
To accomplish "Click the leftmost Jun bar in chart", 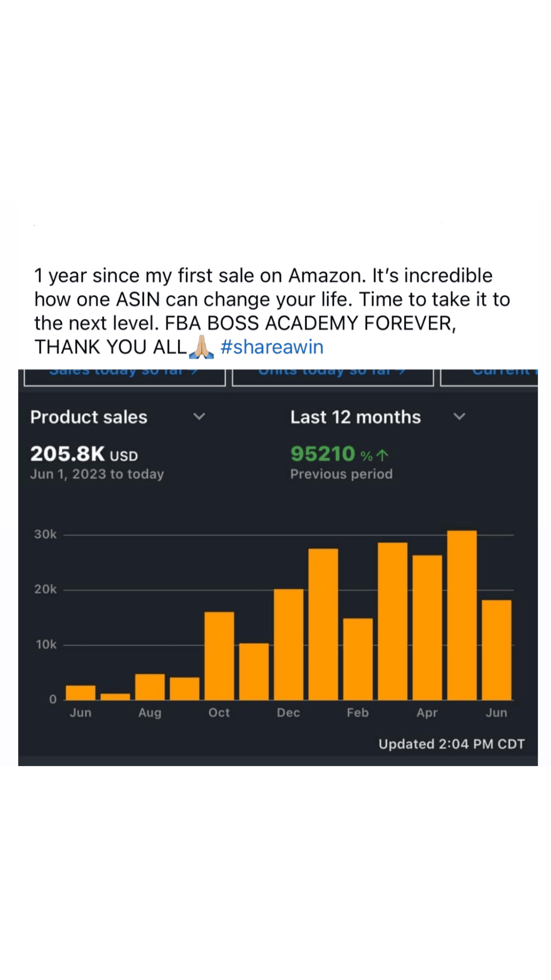I will (x=80, y=692).
